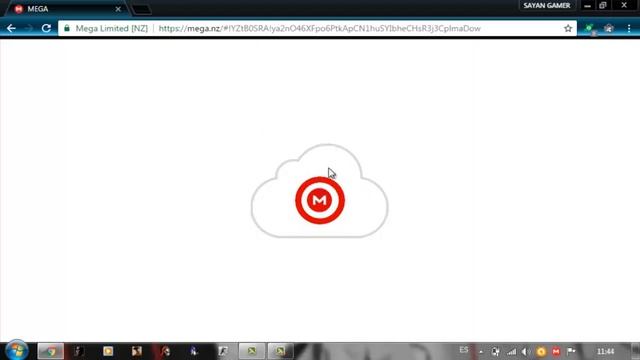Open the Chrome three-dot menu
640x360 pixels.
click(629, 28)
